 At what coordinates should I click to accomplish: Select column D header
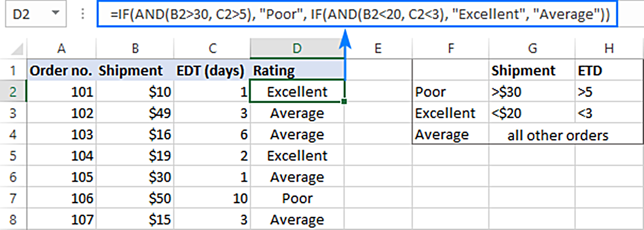297,48
